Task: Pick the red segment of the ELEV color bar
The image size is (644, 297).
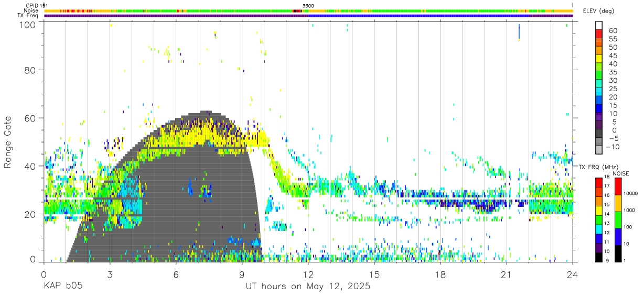Action: click(x=599, y=34)
